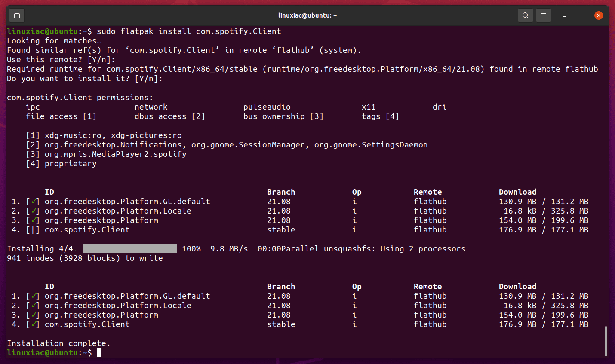Click the Remote column header
The width and height of the screenshot is (615, 364).
point(427,192)
